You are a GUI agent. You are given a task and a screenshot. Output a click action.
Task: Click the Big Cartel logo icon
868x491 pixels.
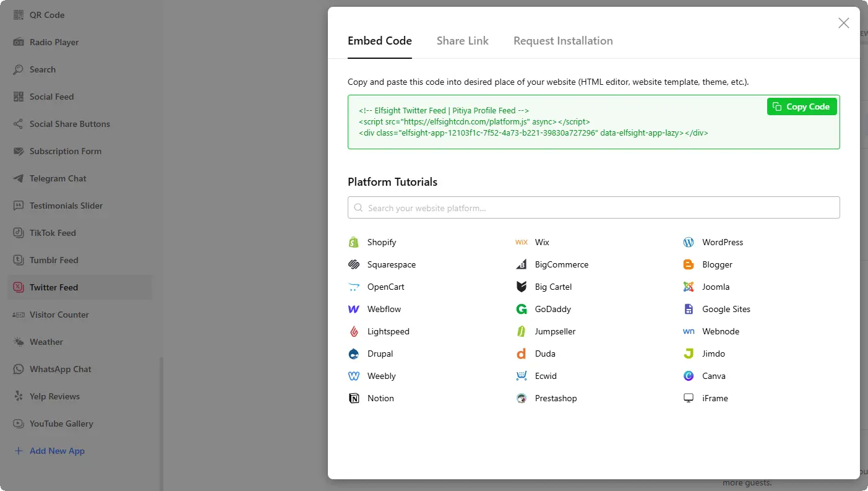pos(522,287)
